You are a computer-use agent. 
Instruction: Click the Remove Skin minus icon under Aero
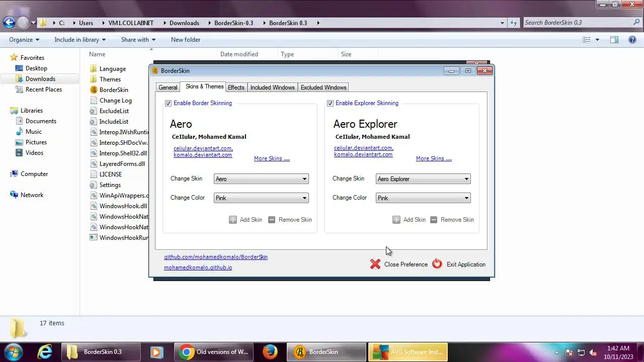coord(272,220)
